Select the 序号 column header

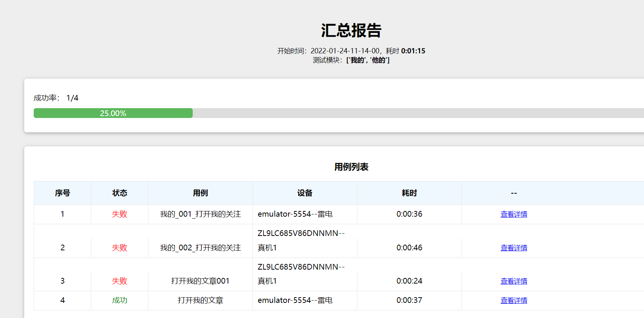pyautogui.click(x=62, y=193)
